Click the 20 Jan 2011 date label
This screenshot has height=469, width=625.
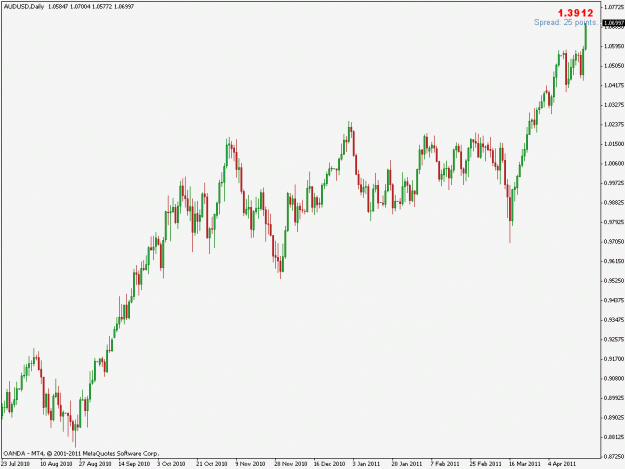tap(407, 464)
